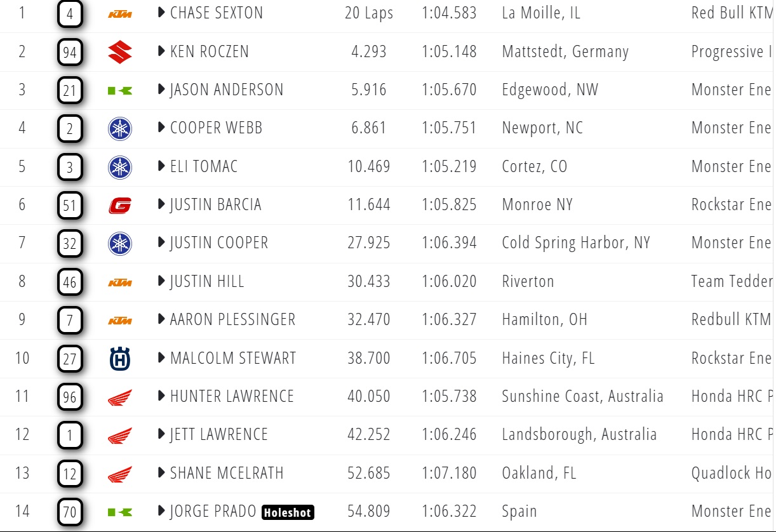Click the Yamaha logo beside Eli Tomac
This screenshot has width=776, height=532.
coord(119,166)
